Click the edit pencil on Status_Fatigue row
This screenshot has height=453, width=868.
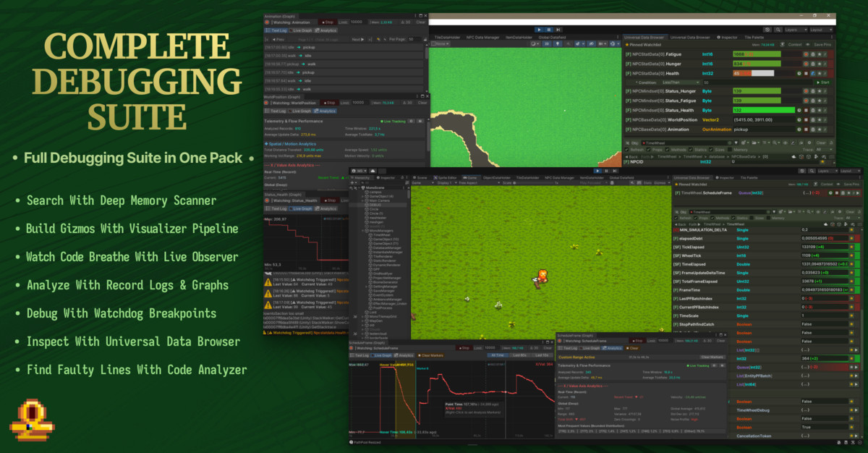point(825,101)
